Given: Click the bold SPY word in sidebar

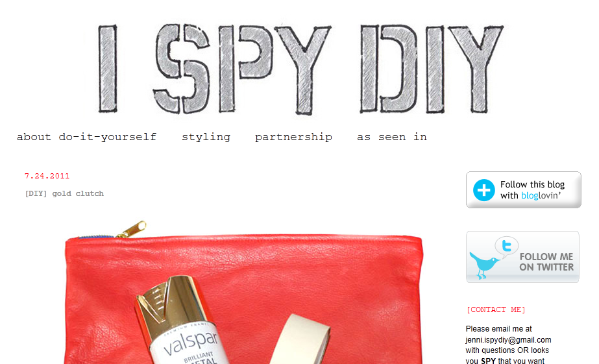Looking at the screenshot, I should tap(488, 361).
